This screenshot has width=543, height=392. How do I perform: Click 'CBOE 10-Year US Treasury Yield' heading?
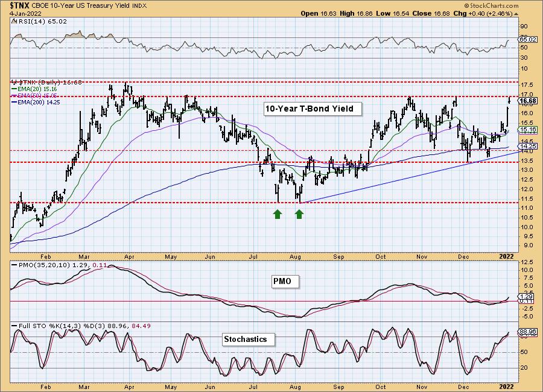point(81,6)
